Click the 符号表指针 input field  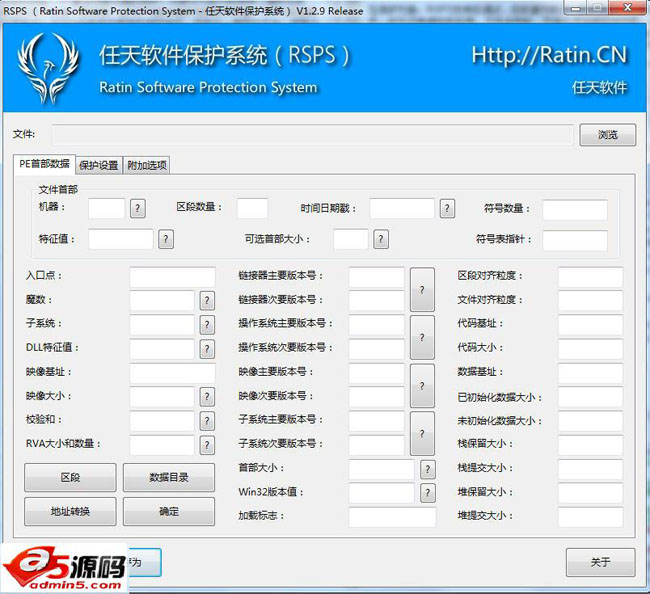(x=575, y=241)
